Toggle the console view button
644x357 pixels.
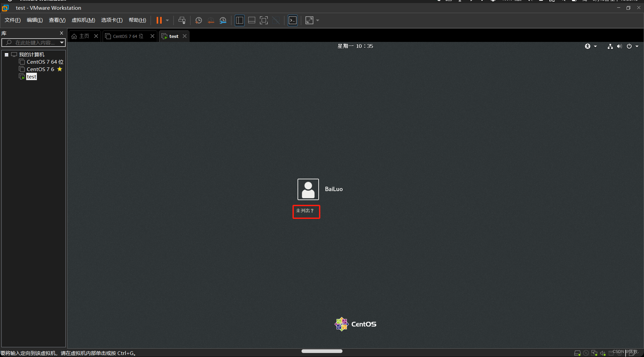point(292,20)
